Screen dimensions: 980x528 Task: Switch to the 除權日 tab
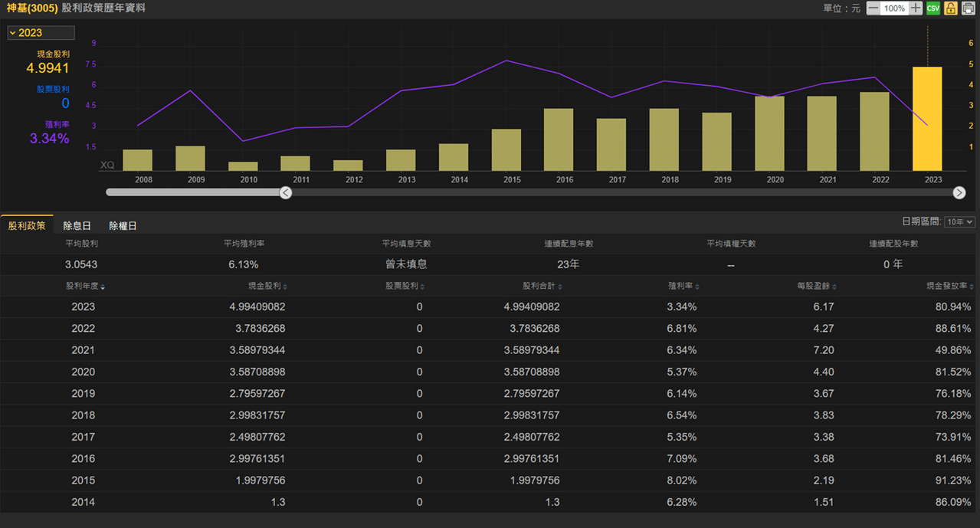click(x=123, y=225)
